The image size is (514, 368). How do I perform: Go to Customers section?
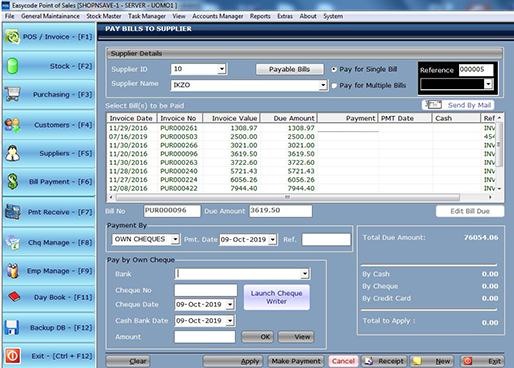tap(49, 125)
